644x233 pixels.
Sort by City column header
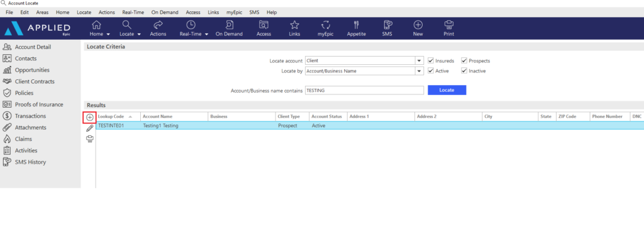click(510, 116)
